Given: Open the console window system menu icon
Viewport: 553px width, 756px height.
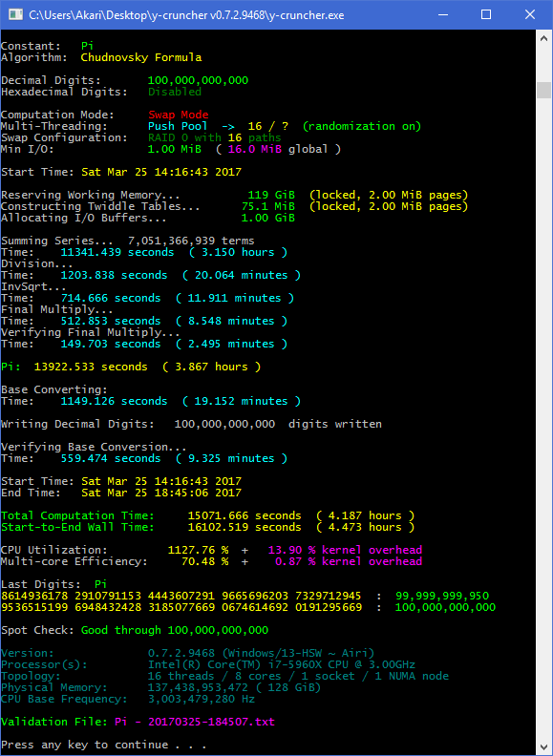Looking at the screenshot, I should [x=15, y=15].
